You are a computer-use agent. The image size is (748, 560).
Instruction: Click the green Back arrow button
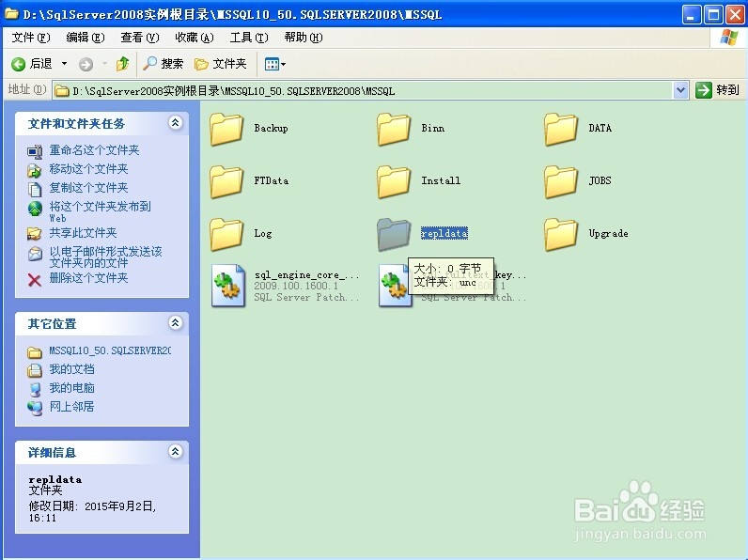coord(18,64)
